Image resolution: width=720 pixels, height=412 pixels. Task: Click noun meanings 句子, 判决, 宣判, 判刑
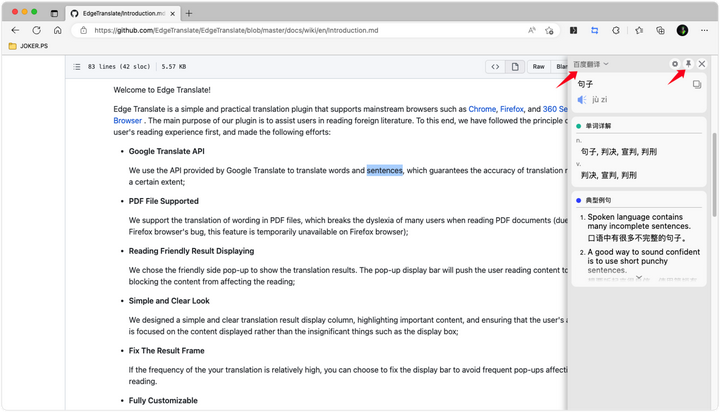619,152
